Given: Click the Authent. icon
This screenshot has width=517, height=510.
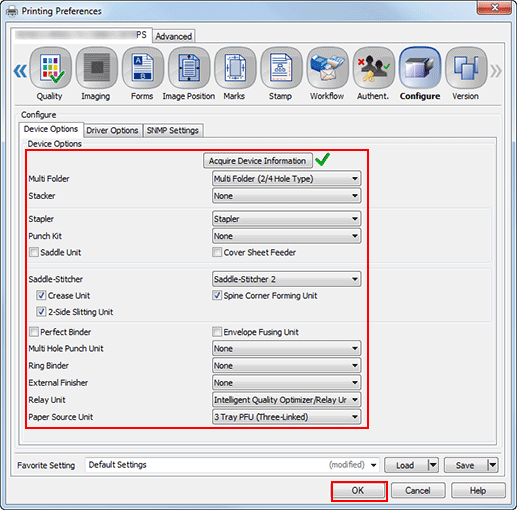Looking at the screenshot, I should coord(374,68).
